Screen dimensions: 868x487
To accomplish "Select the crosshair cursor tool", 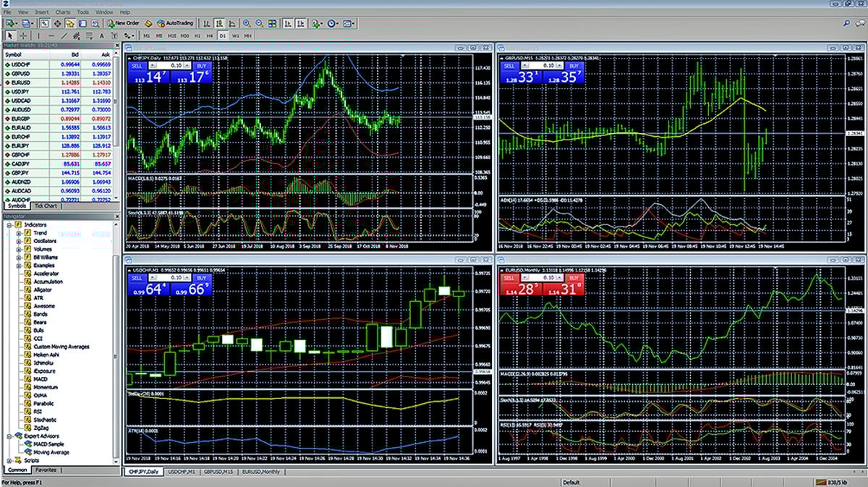I will [x=23, y=35].
